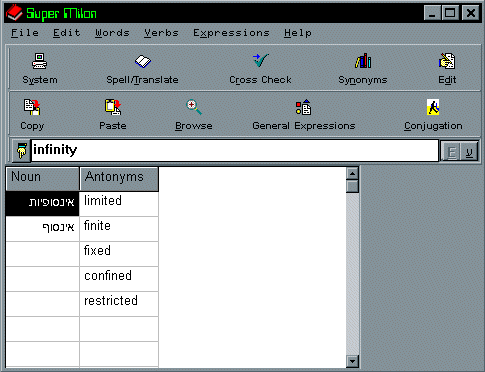Select the antonym 'finite' cell

pos(119,229)
